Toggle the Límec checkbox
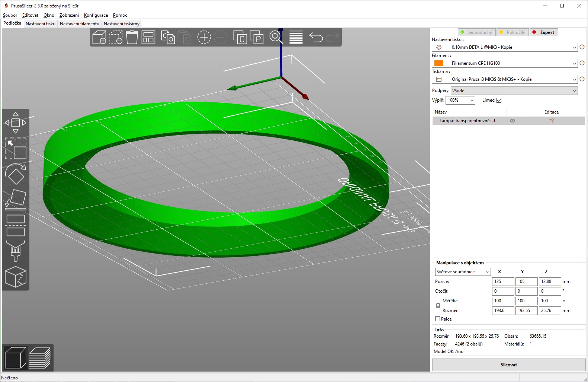The width and height of the screenshot is (588, 382). [499, 100]
